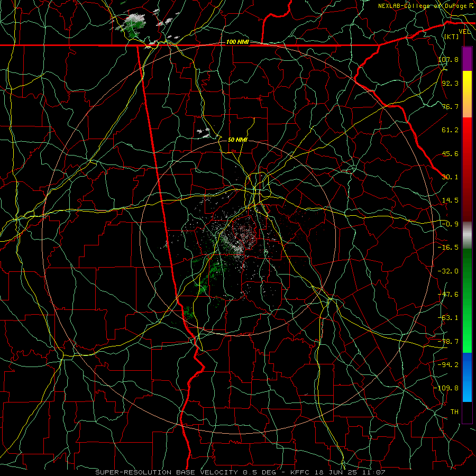Click the purple band of the color scale
Viewport: 476px width, 476px height.
pyautogui.click(x=467, y=59)
